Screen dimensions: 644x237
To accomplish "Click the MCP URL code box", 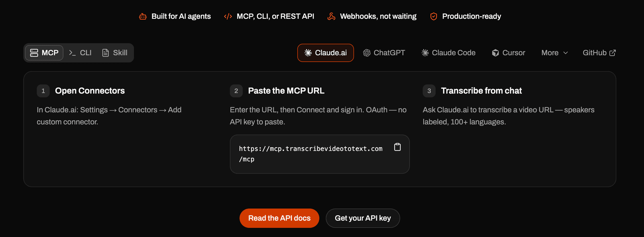I will tap(320, 154).
